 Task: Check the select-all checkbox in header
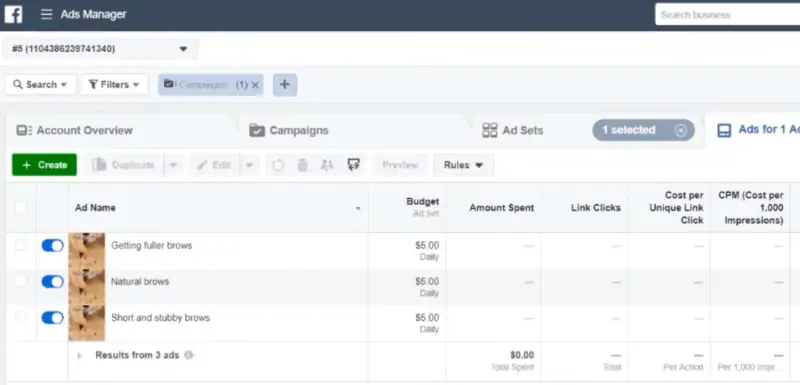pos(20,208)
